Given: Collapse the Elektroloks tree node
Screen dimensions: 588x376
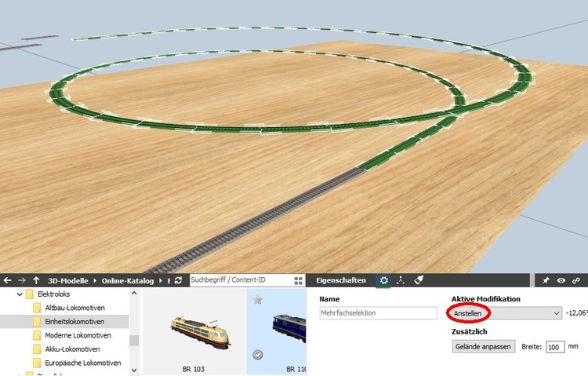Looking at the screenshot, I should coord(20,294).
